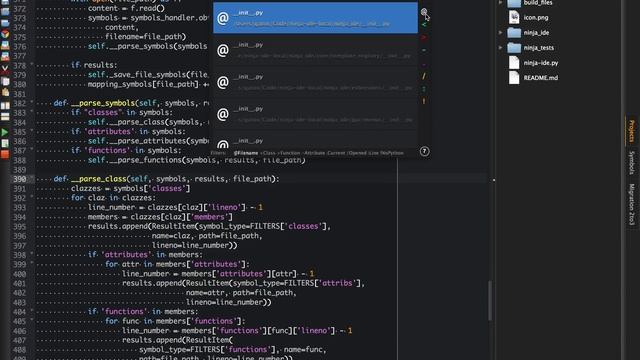Click the icon.png file icon in project tree

point(514,18)
